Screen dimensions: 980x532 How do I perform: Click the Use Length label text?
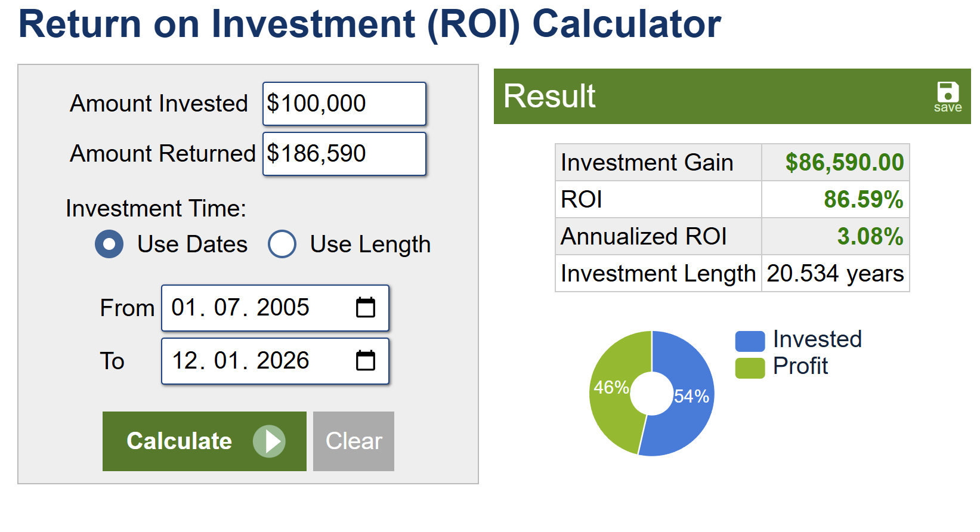click(370, 245)
